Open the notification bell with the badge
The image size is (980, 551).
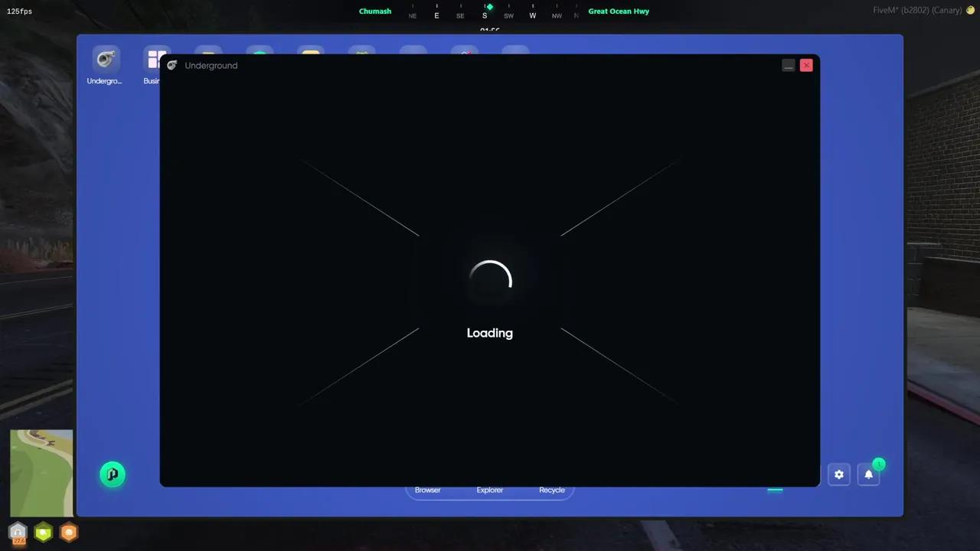click(x=868, y=474)
